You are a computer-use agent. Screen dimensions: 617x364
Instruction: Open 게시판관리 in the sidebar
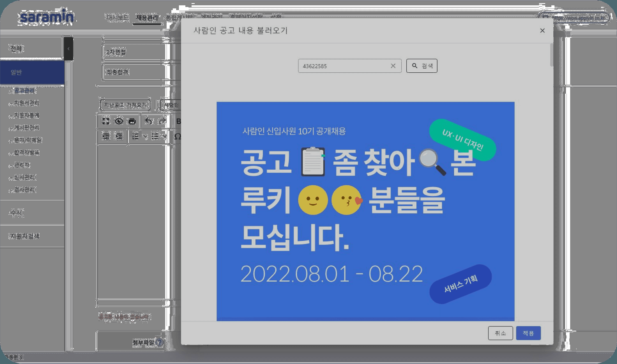click(x=27, y=128)
